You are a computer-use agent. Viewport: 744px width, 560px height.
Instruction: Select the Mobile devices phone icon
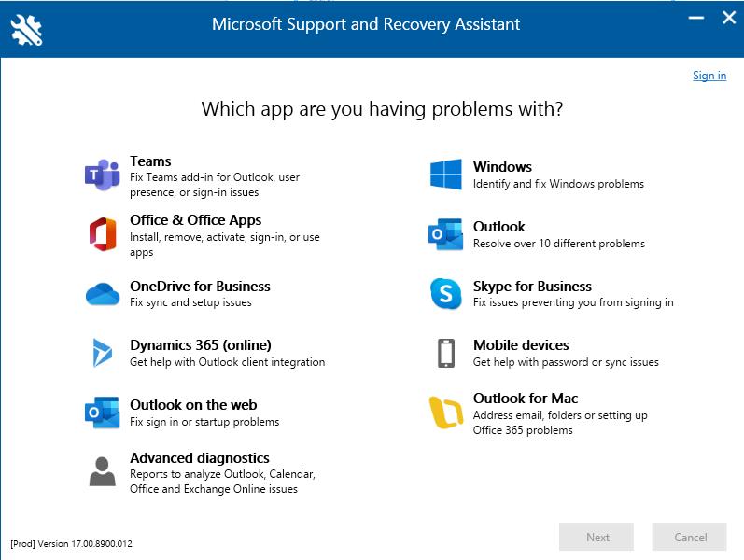(x=445, y=353)
